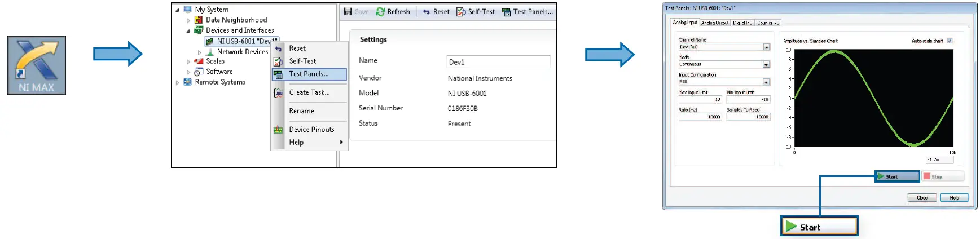Click the Reset icon in context menu
The width and height of the screenshot is (980, 239).
tap(278, 49)
